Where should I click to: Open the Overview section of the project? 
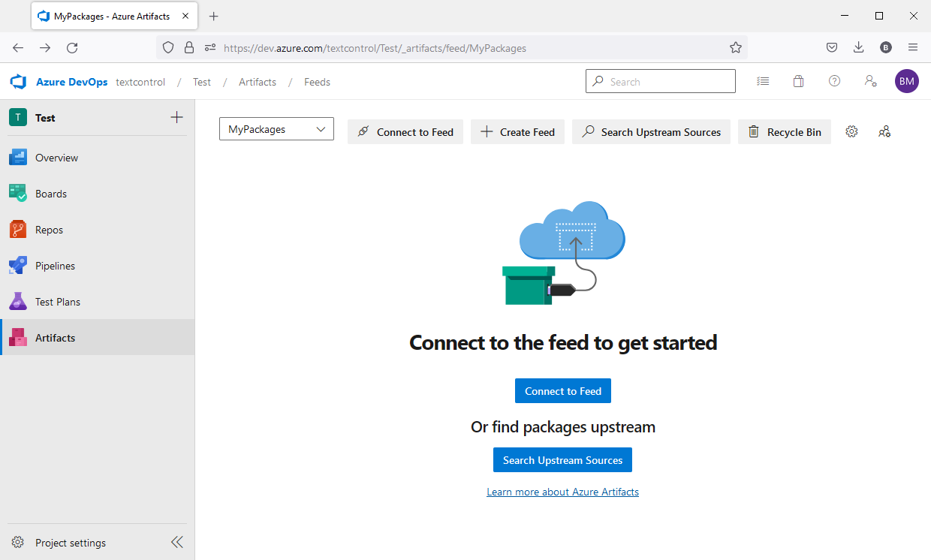[56, 157]
